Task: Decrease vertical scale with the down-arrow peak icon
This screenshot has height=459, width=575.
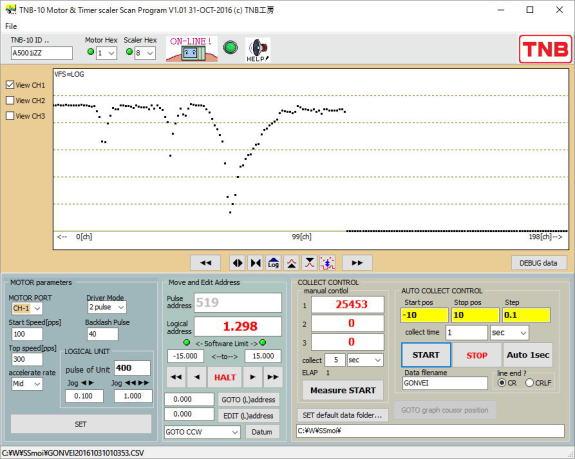Action: [x=310, y=263]
